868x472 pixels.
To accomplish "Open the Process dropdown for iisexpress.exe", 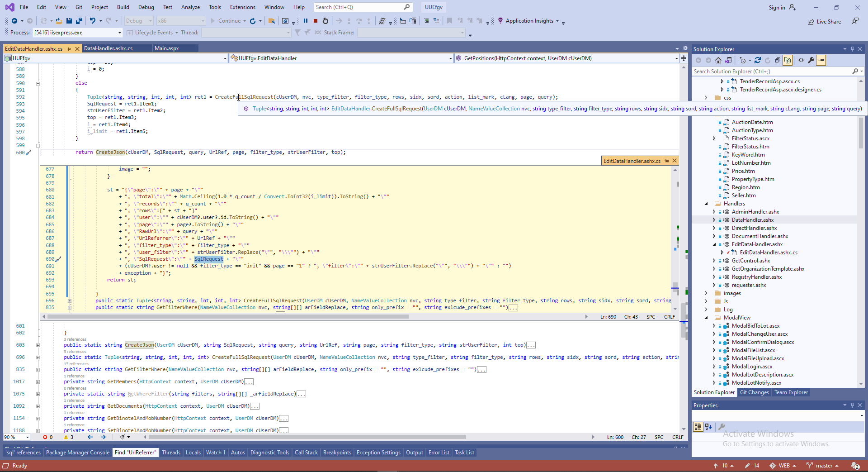I will 120,33.
